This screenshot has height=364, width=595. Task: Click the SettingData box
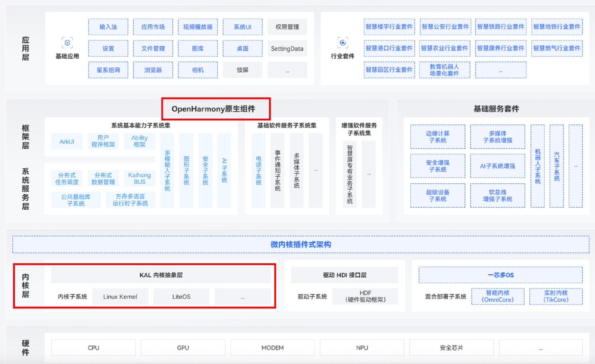(287, 48)
